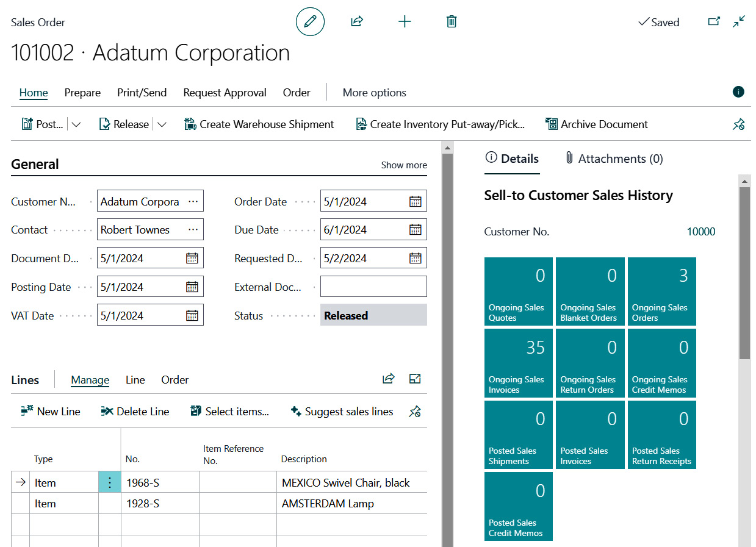Image resolution: width=756 pixels, height=547 pixels.
Task: Collapse the page with the shrink arrows icon
Action: coord(739,21)
